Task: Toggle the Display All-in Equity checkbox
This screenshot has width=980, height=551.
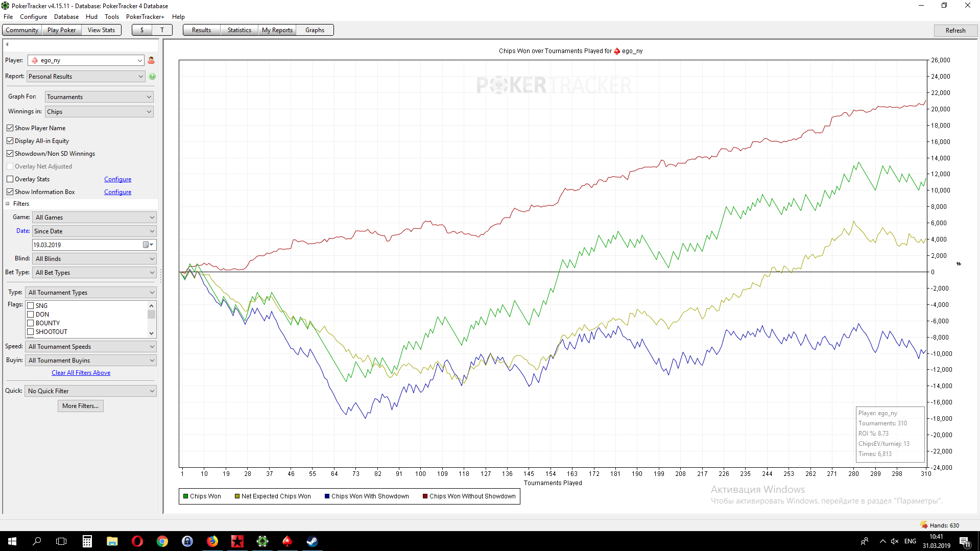Action: pyautogui.click(x=10, y=141)
